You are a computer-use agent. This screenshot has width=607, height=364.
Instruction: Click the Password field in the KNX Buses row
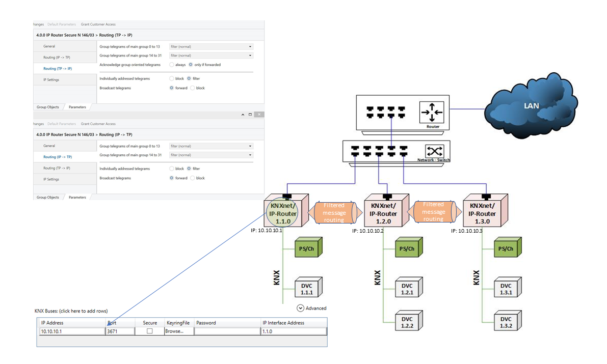click(227, 331)
